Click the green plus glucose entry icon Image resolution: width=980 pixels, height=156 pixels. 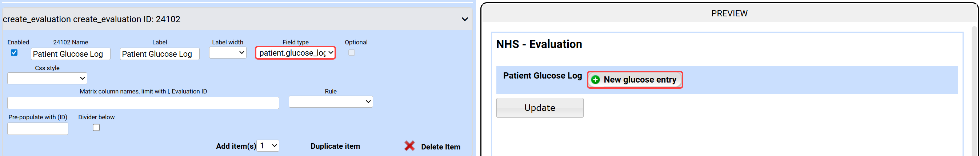595,80
